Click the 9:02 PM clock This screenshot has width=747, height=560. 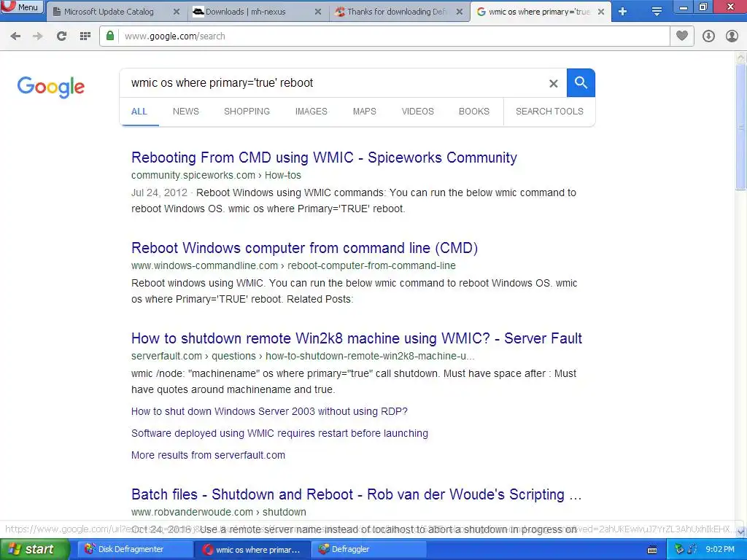point(720,550)
